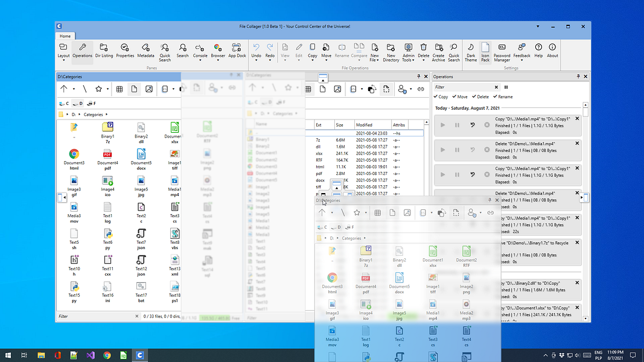The height and width of the screenshot is (362, 644).
Task: Uncheck the Delete operations filter
Action: tap(480, 97)
